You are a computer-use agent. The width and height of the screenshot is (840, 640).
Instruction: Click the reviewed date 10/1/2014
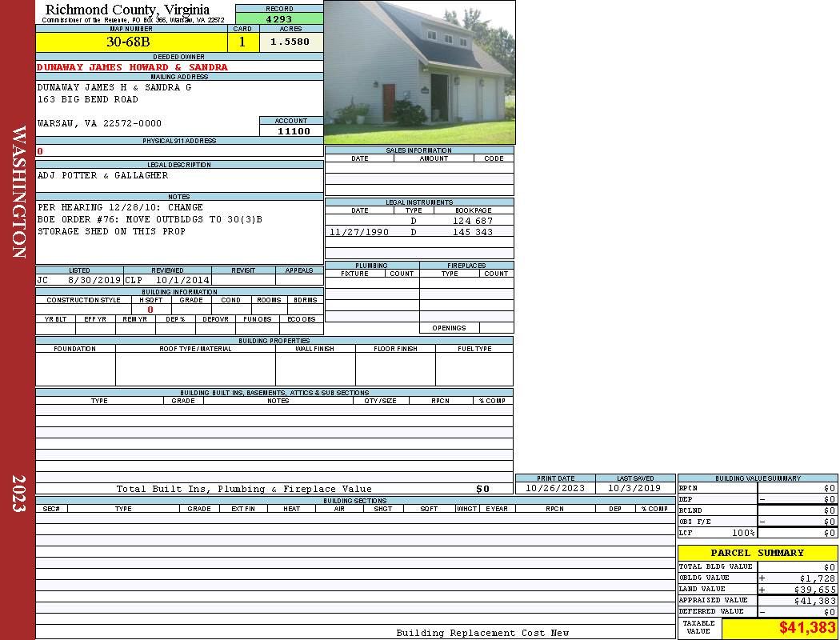[182, 281]
